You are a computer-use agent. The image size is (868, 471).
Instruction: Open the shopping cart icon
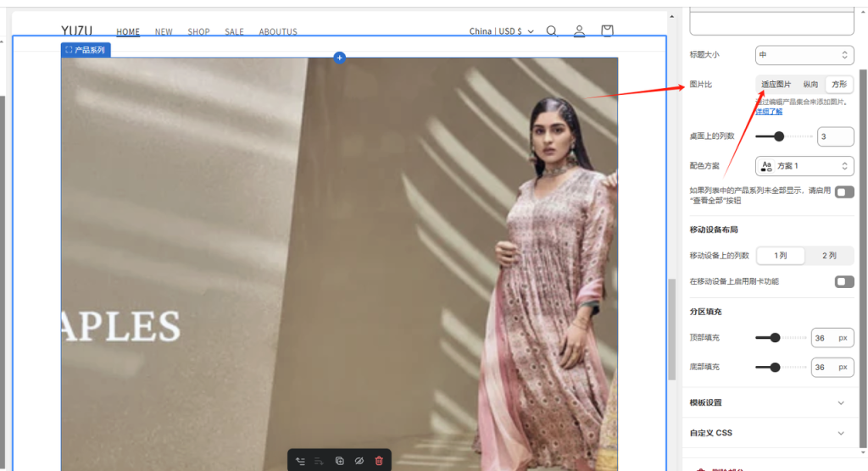(607, 31)
